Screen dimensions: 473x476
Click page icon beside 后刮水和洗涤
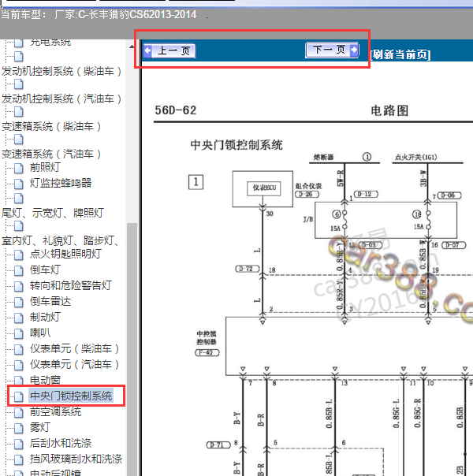pyautogui.click(x=18, y=444)
